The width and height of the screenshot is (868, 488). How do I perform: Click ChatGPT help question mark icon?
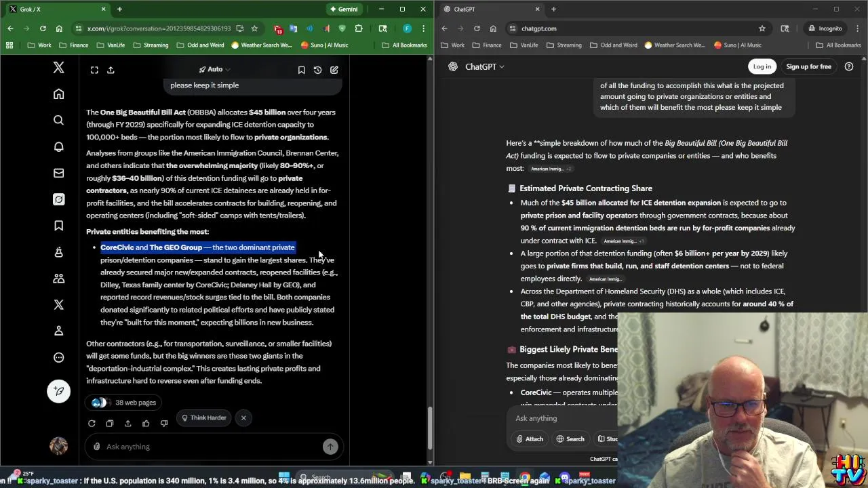coord(849,66)
